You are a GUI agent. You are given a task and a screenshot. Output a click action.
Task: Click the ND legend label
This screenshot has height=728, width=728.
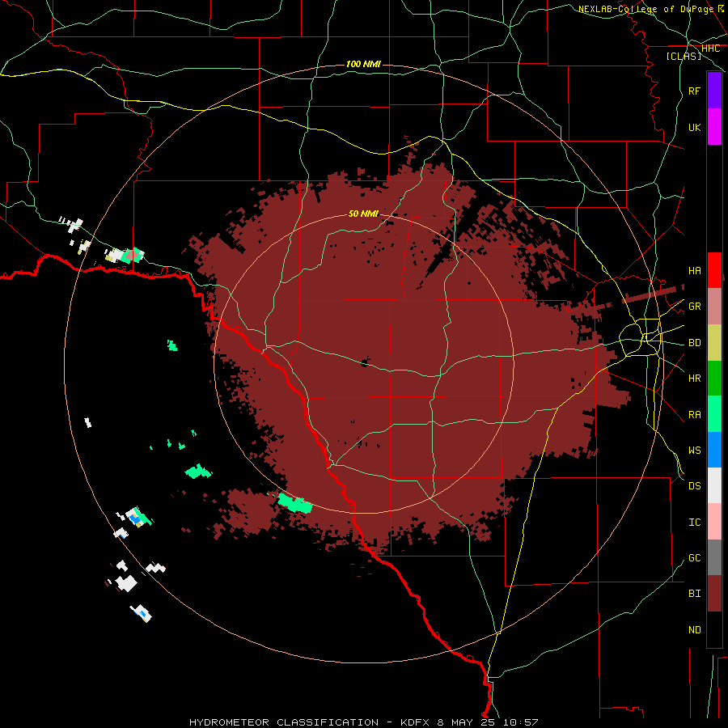694,630
